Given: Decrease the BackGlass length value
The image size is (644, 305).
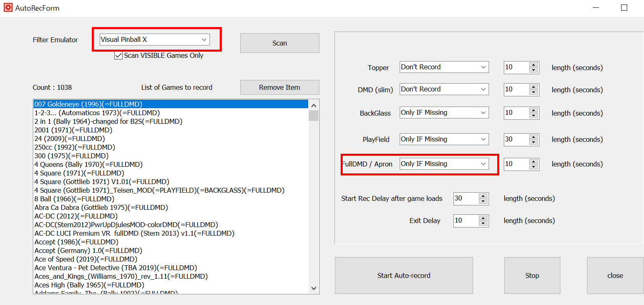Looking at the screenshot, I should [533, 116].
